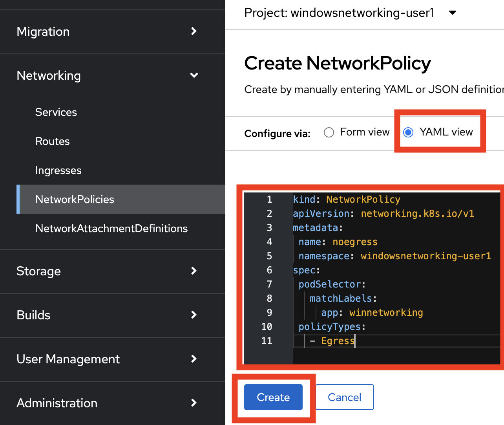This screenshot has height=425, width=504.
Task: Click the Create button
Action: (273, 397)
